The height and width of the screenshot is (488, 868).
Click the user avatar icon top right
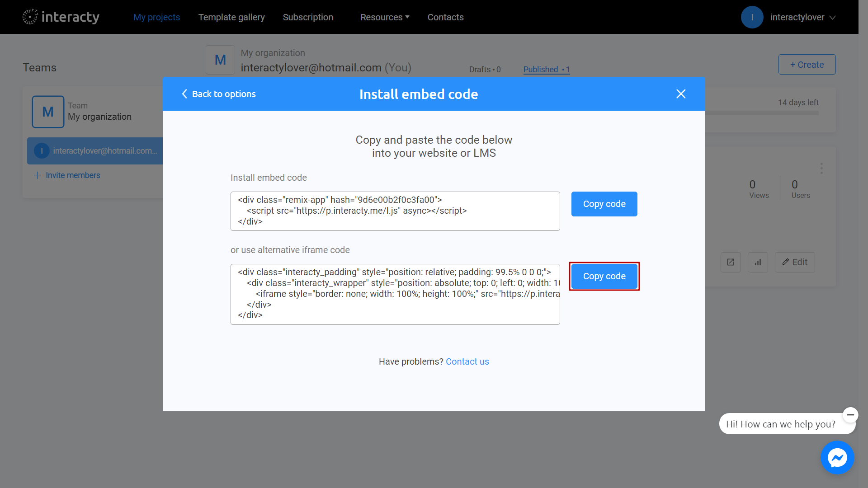coord(752,17)
